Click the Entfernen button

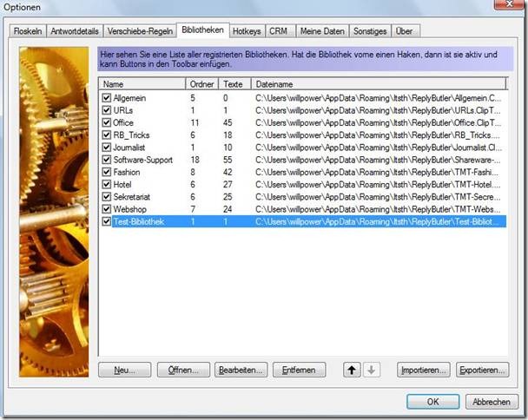coord(300,370)
